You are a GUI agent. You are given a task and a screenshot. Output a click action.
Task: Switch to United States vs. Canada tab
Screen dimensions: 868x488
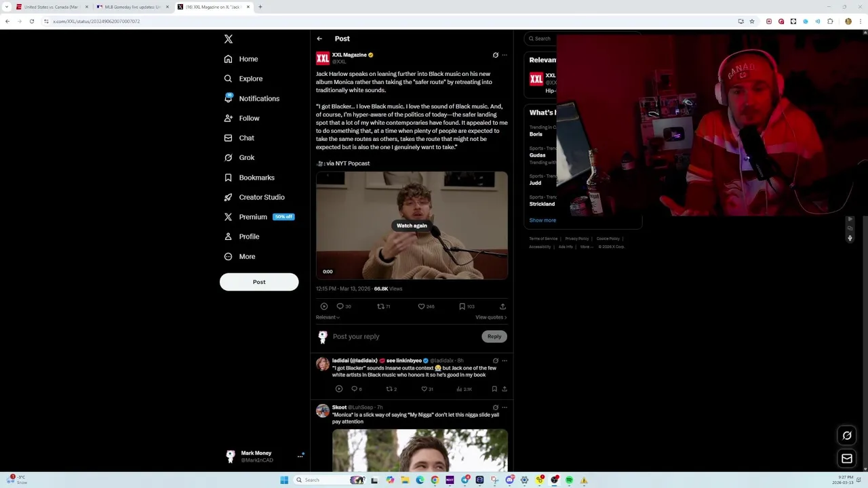(52, 7)
